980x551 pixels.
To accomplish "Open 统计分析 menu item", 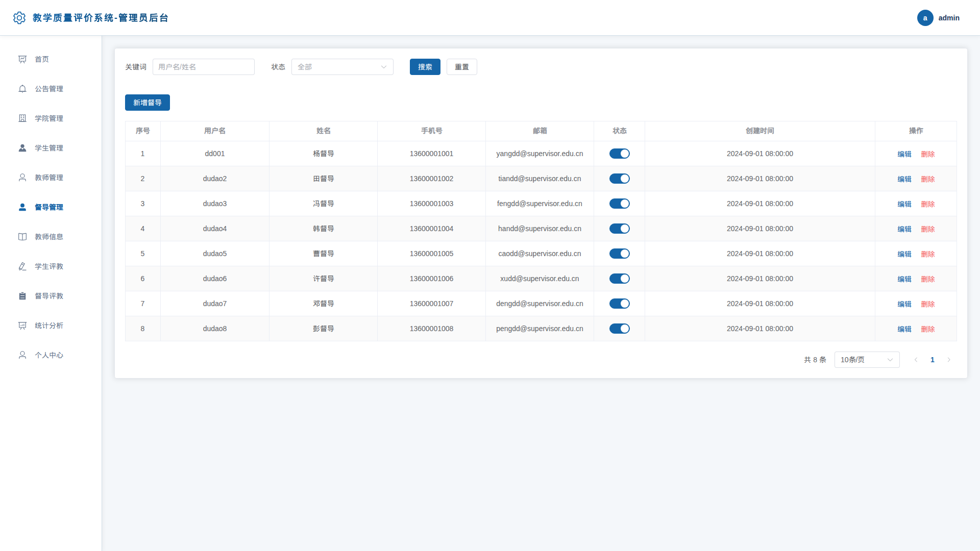I will (51, 325).
